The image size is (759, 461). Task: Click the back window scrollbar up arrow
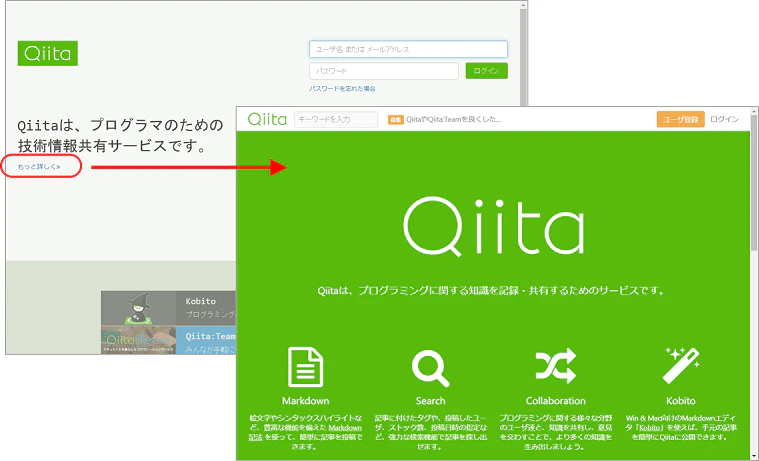(x=523, y=5)
